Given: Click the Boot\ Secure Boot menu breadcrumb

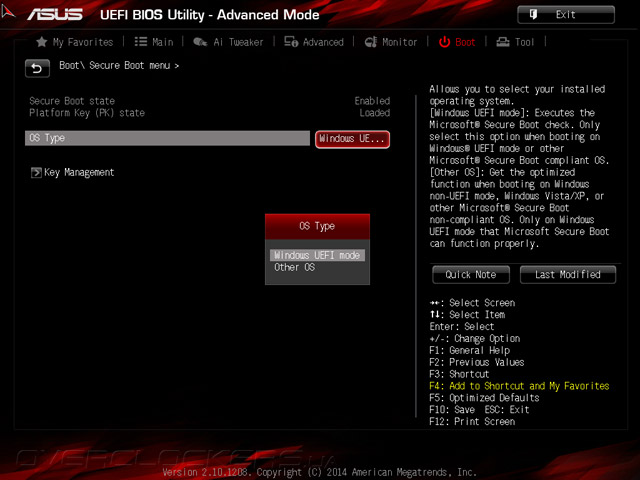Looking at the screenshot, I should (x=119, y=65).
